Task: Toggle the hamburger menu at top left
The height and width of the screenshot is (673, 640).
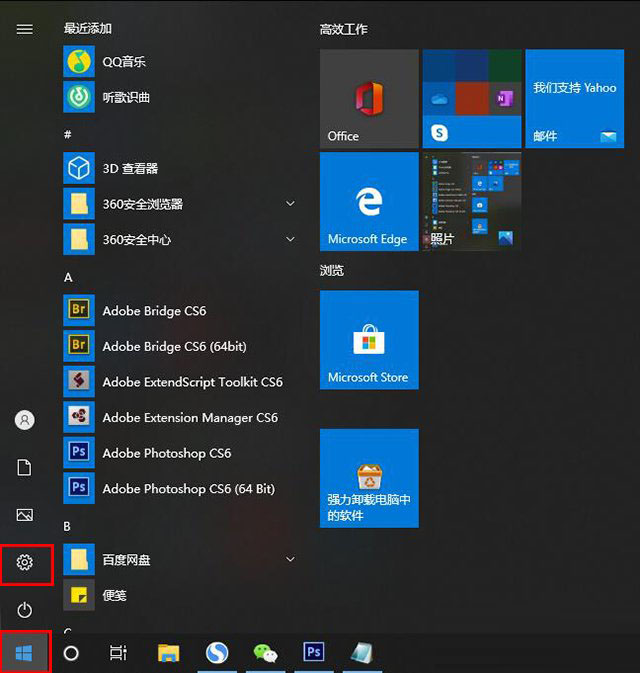Action: click(25, 29)
